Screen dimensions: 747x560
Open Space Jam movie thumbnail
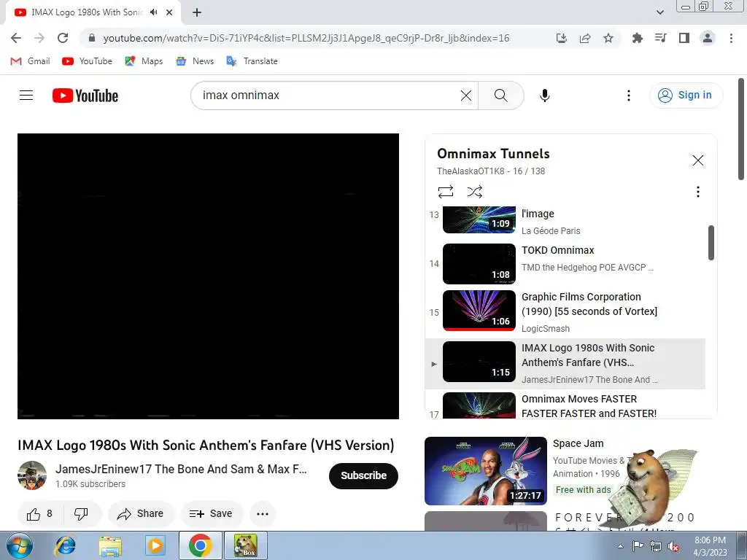tap(485, 471)
